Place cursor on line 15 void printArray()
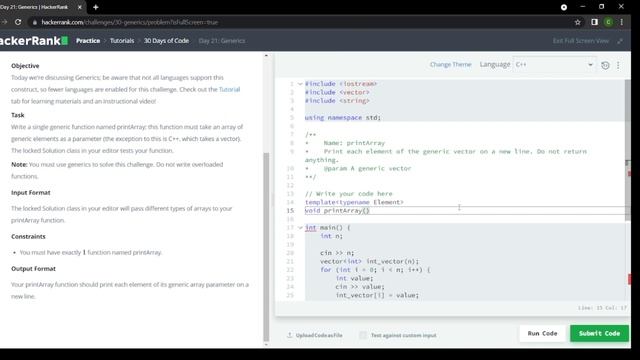Viewport: 640px width, 360px height. click(x=337, y=211)
